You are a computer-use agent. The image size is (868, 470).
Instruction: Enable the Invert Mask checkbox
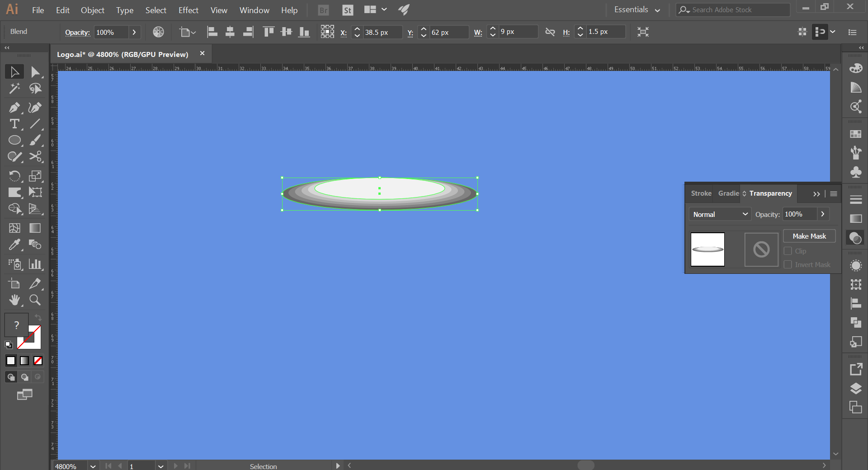[x=788, y=264]
